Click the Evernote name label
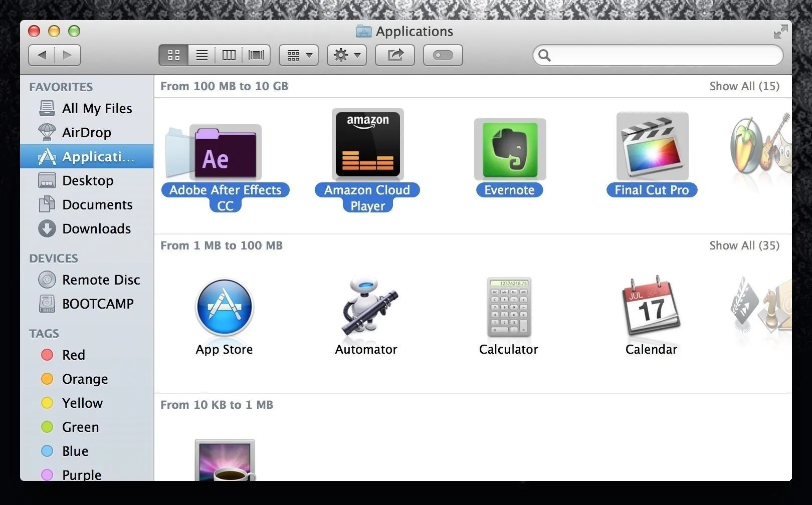The height and width of the screenshot is (505, 812). 509,190
